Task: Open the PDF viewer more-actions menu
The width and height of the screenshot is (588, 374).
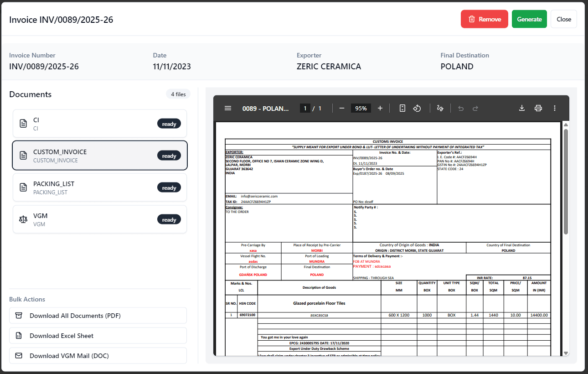Action: [x=555, y=108]
